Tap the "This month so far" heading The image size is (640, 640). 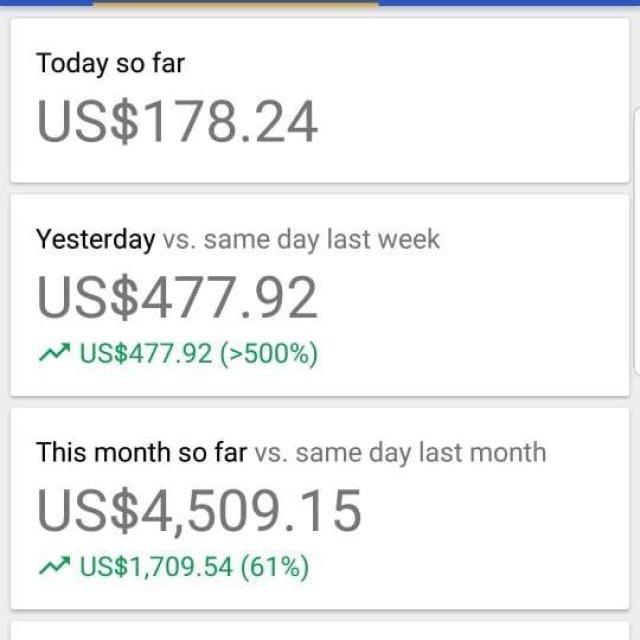pyautogui.click(x=142, y=452)
